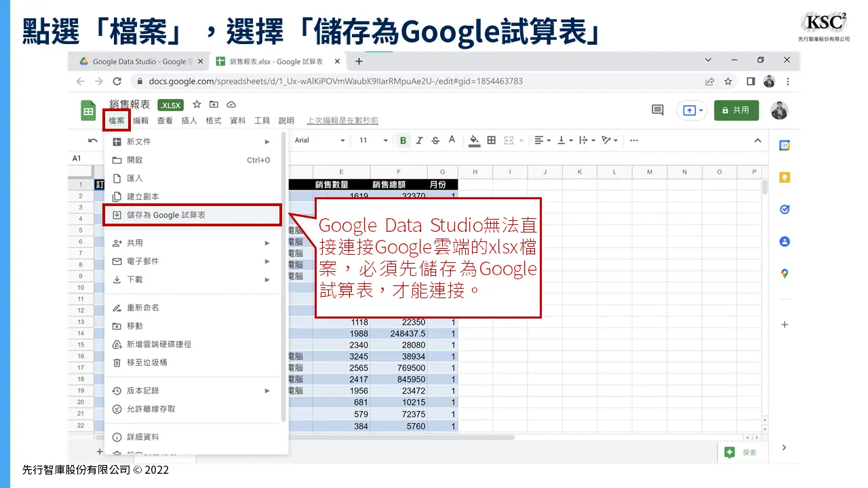868x488 pixels.
Task: Click the present/meeting upload icon
Action: coord(691,110)
